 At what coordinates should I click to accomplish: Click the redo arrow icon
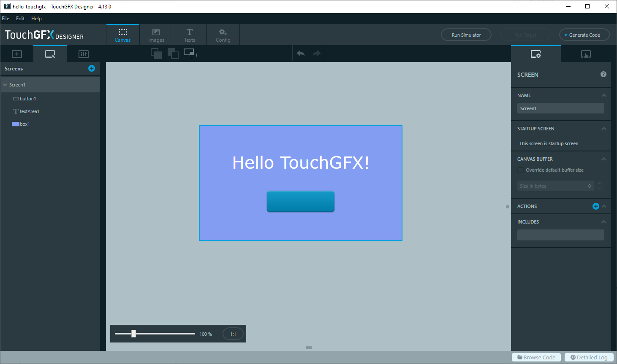[317, 54]
